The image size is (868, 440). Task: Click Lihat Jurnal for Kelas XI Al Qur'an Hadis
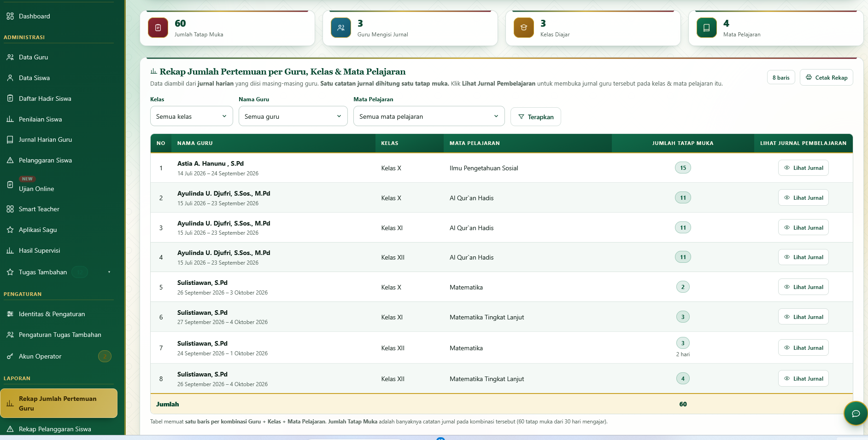click(x=803, y=227)
